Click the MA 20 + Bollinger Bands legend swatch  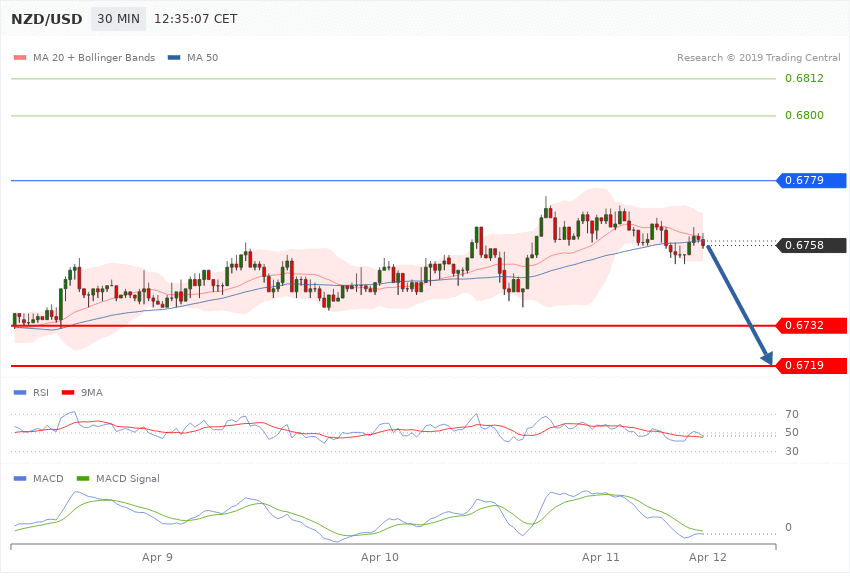(x=20, y=57)
